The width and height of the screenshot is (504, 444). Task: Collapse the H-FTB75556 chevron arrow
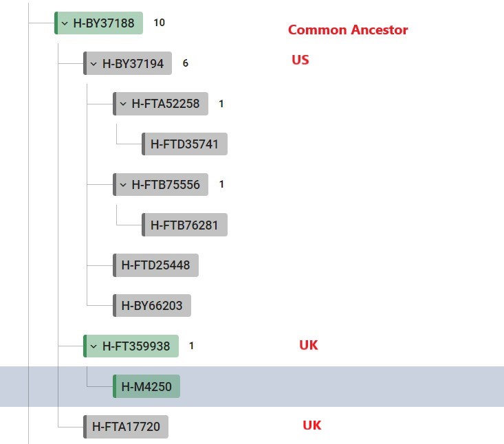point(123,185)
